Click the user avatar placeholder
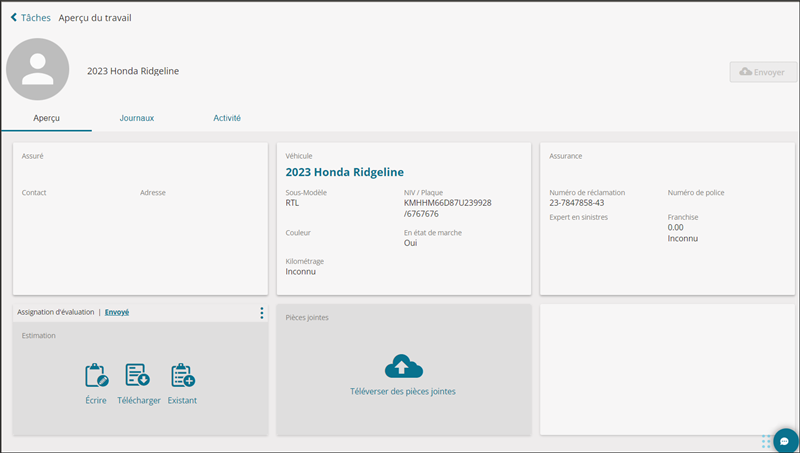The height and width of the screenshot is (453, 800). [x=38, y=69]
